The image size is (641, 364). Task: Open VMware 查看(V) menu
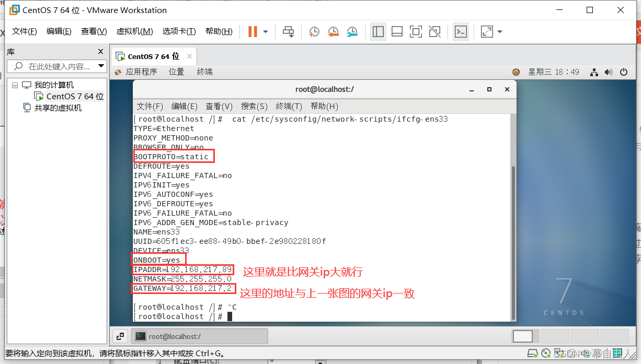pos(94,31)
